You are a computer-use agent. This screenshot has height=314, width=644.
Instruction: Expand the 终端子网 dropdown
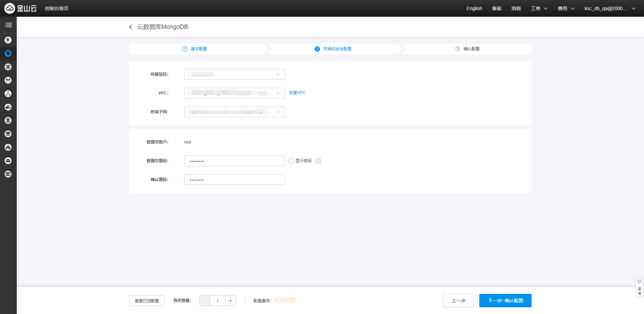pyautogui.click(x=234, y=112)
